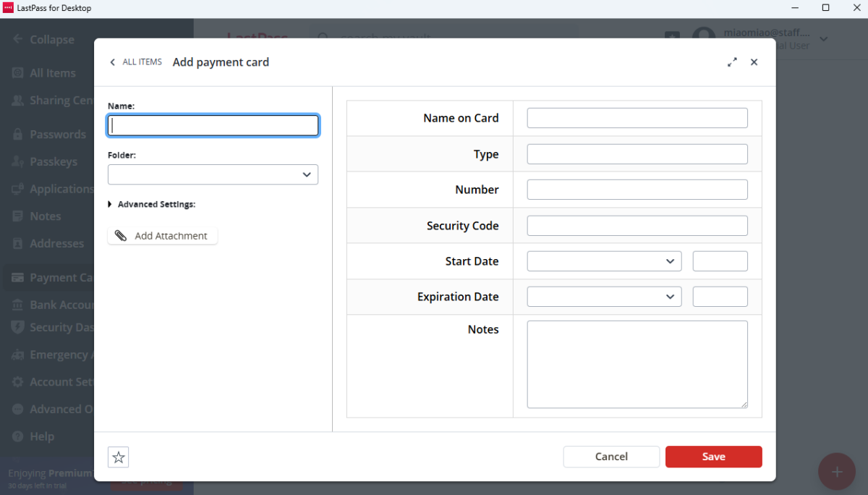Screen dimensions: 868x495
Task: Click the Expiration Date year field
Action: (x=720, y=297)
